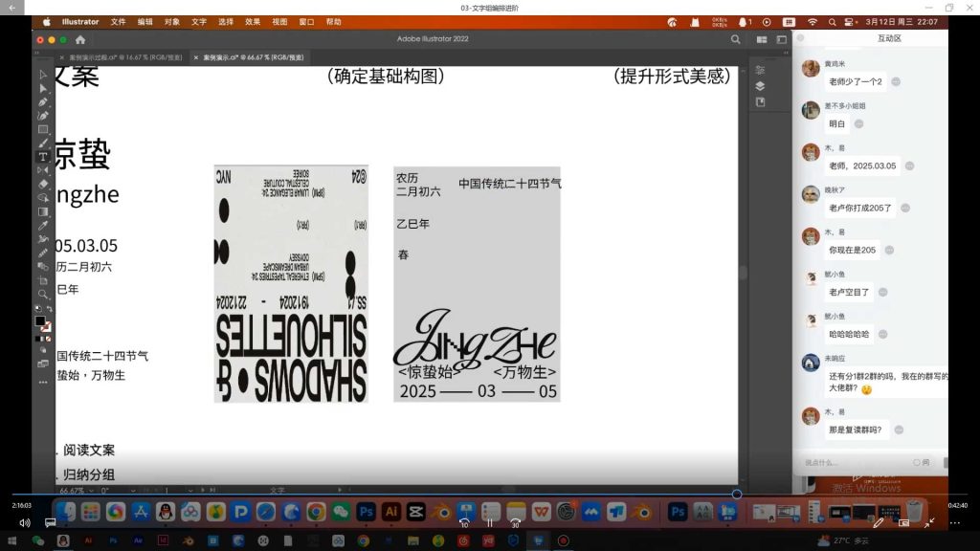
Task: Open the Layers panel icon
Action: pos(760,85)
